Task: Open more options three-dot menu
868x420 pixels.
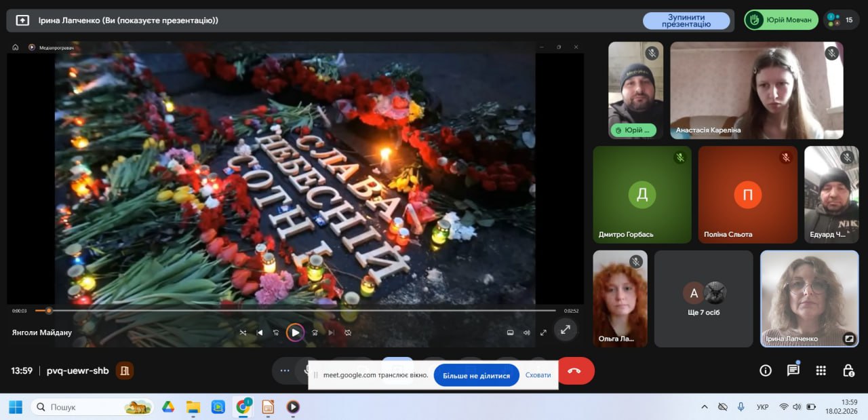Action: coord(285,370)
